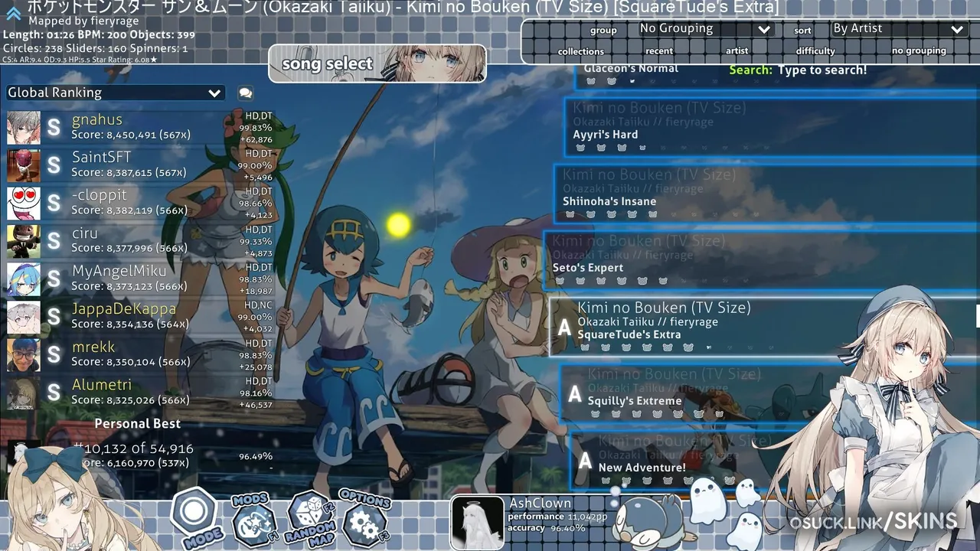Click JappaDeKappa player avatar
The width and height of the screenshot is (980, 551).
point(24,317)
